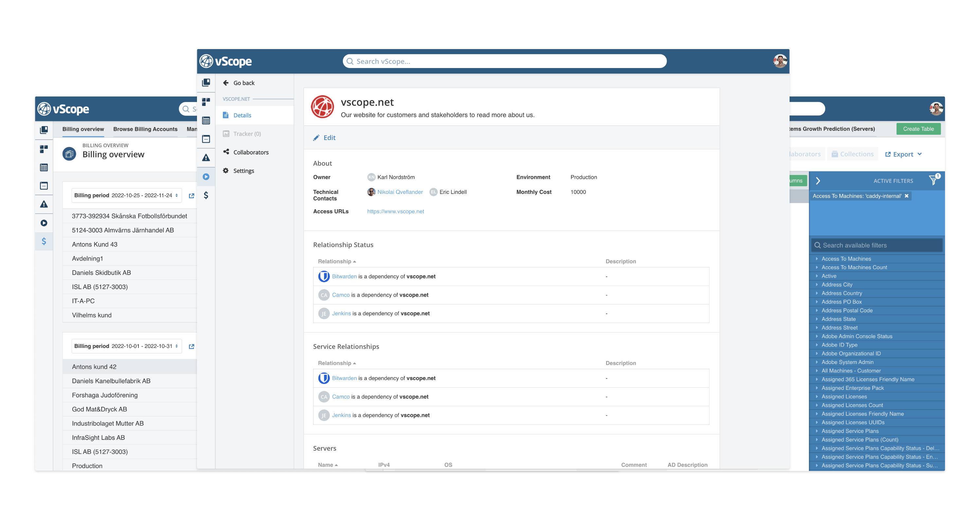Viewport: 980px width, 520px height.
Task: Select the dollar icon in the Billing window sidebar
Action: tap(44, 241)
